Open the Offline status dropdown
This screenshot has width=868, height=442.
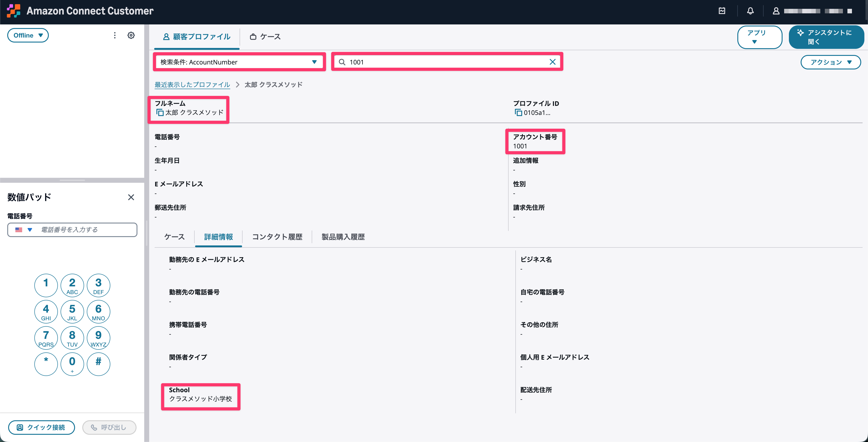(x=28, y=35)
